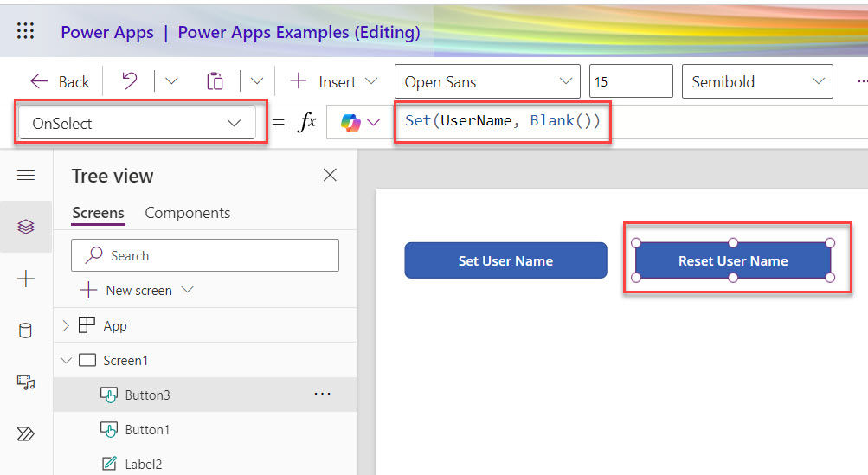The image size is (868, 475).
Task: Collapse the Screen1 node
Action: (x=67, y=361)
